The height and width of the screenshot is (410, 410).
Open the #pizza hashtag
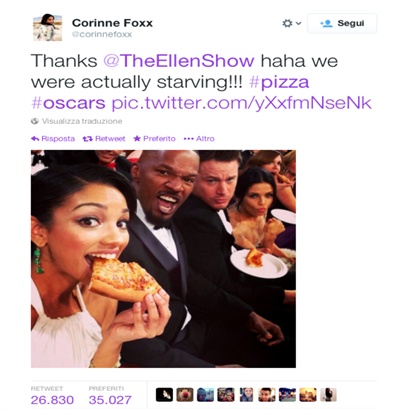click(x=279, y=82)
